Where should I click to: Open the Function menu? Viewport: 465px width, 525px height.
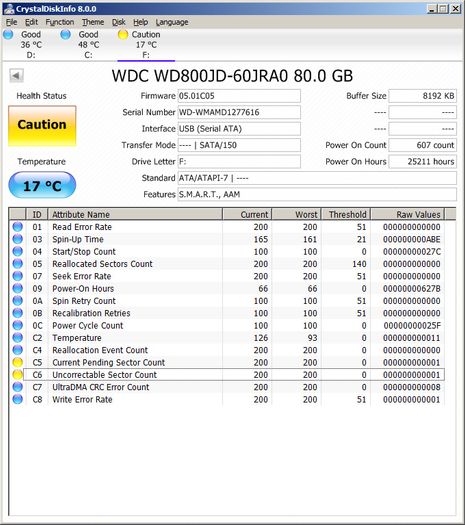60,22
